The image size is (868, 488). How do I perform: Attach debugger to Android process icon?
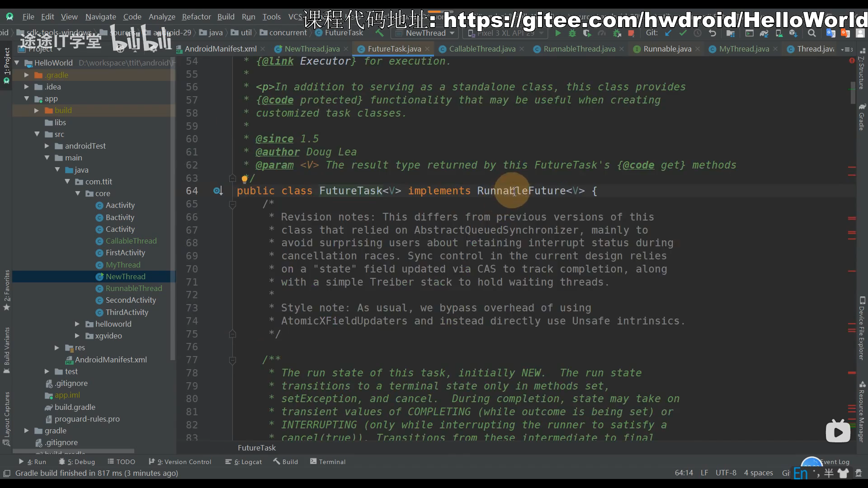[x=617, y=33]
